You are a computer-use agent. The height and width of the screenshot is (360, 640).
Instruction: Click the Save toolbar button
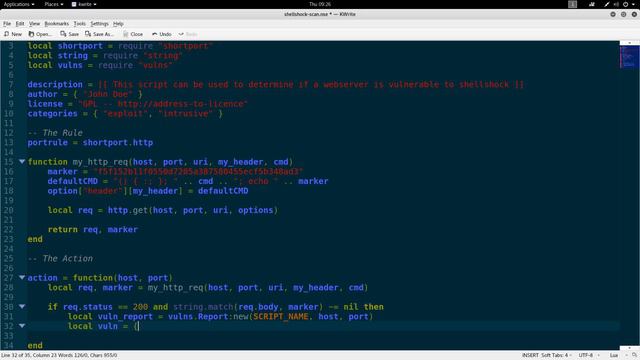[x=70, y=34]
